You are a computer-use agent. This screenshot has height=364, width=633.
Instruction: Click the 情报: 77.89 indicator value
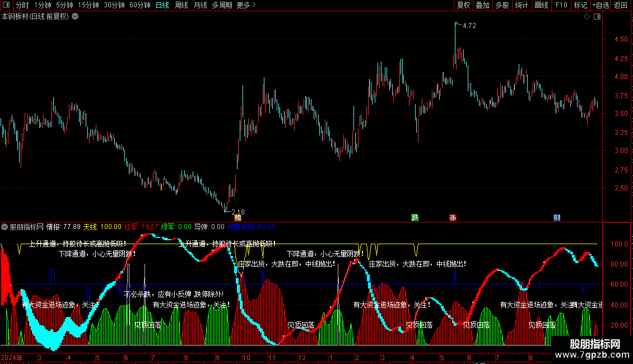[63, 227]
